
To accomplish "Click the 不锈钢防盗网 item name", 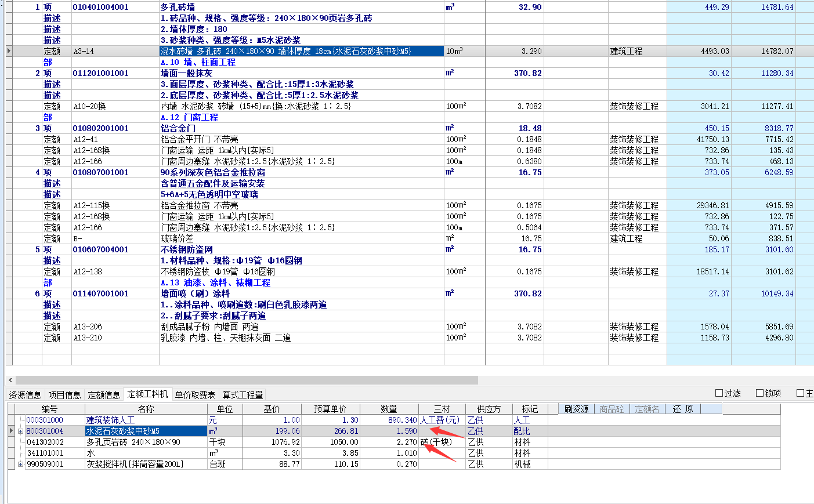I will [186, 249].
